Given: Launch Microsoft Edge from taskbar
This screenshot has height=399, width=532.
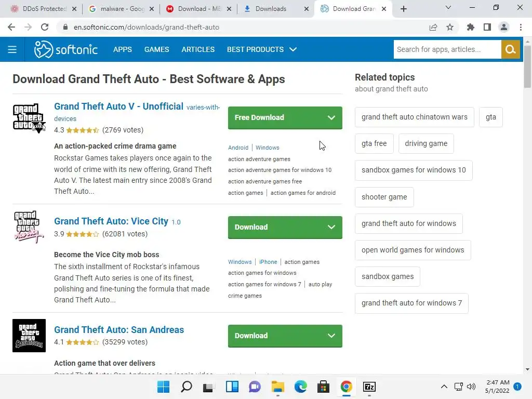Looking at the screenshot, I should [301, 387].
